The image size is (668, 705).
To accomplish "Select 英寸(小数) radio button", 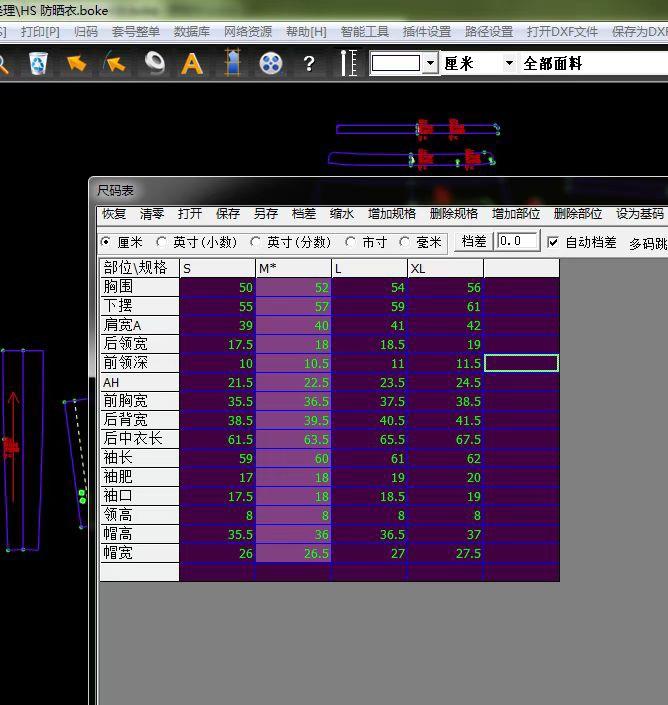I will [161, 242].
